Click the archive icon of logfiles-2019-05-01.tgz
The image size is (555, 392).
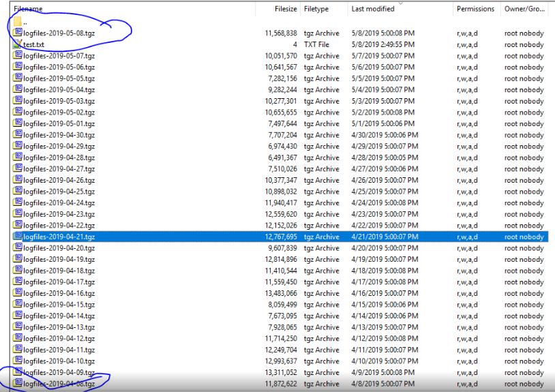pos(17,123)
